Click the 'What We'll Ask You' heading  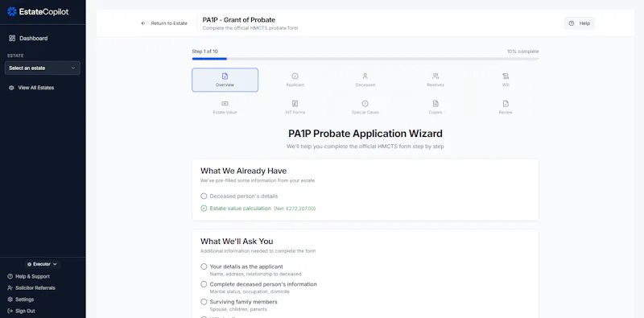coord(237,242)
